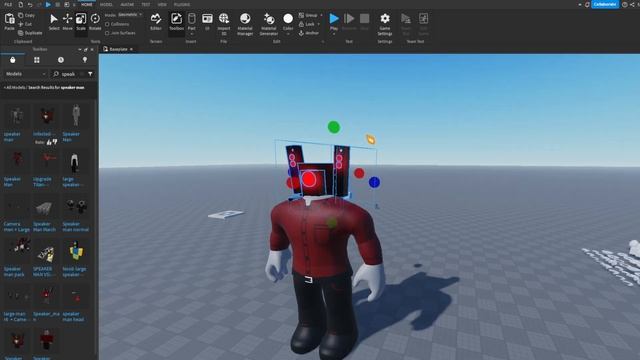The height and width of the screenshot is (360, 640).
Task: Close the Baseplate tab
Action: (131, 49)
